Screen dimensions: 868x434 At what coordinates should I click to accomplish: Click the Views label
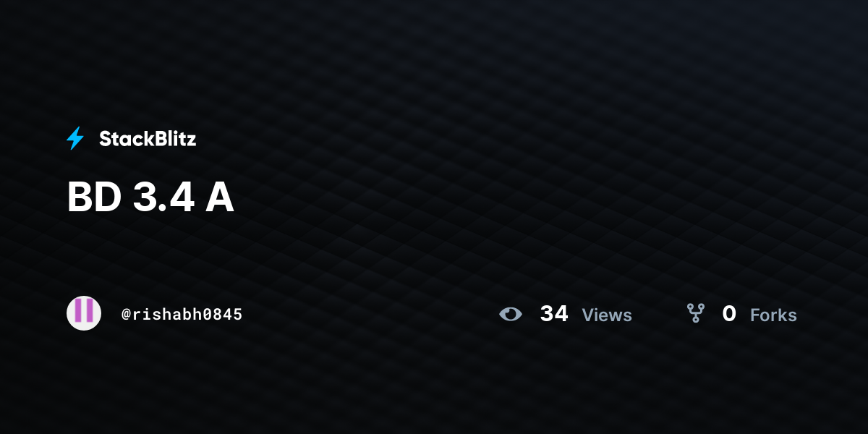click(x=607, y=315)
